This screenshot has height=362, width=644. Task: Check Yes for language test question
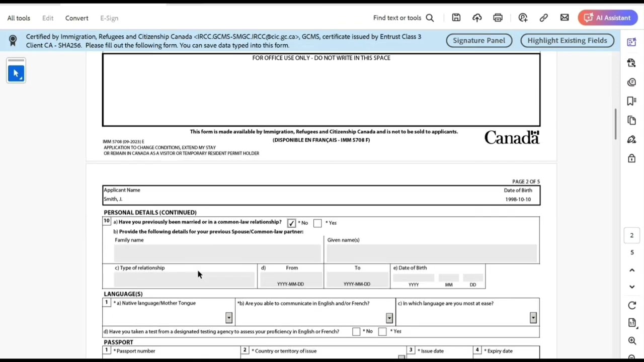coord(382,331)
